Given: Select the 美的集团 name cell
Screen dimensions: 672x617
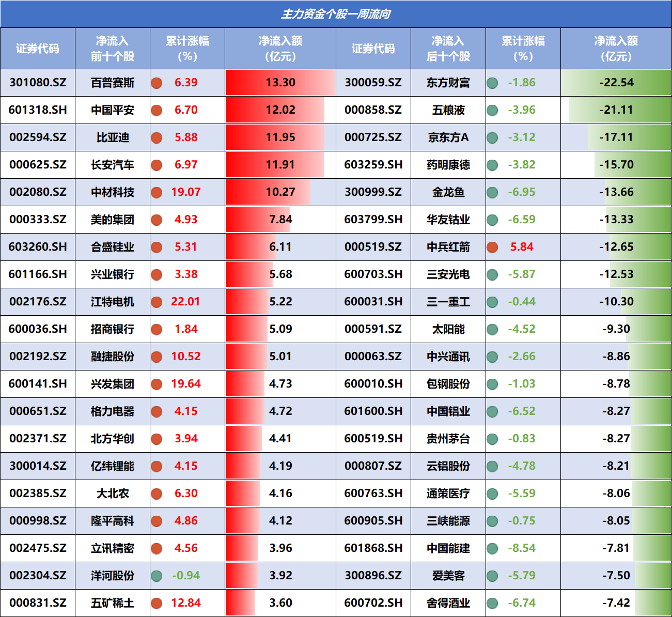Looking at the screenshot, I should 113,220.
